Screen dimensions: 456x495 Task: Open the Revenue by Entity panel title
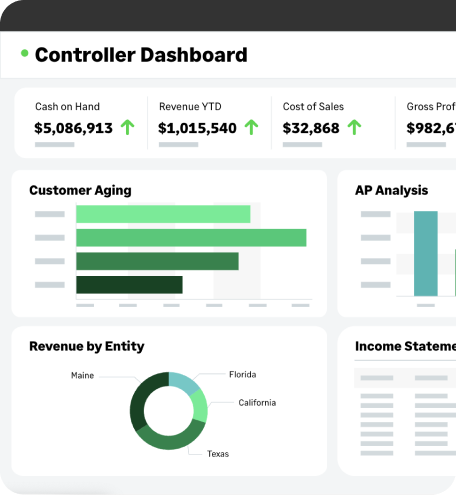click(87, 346)
